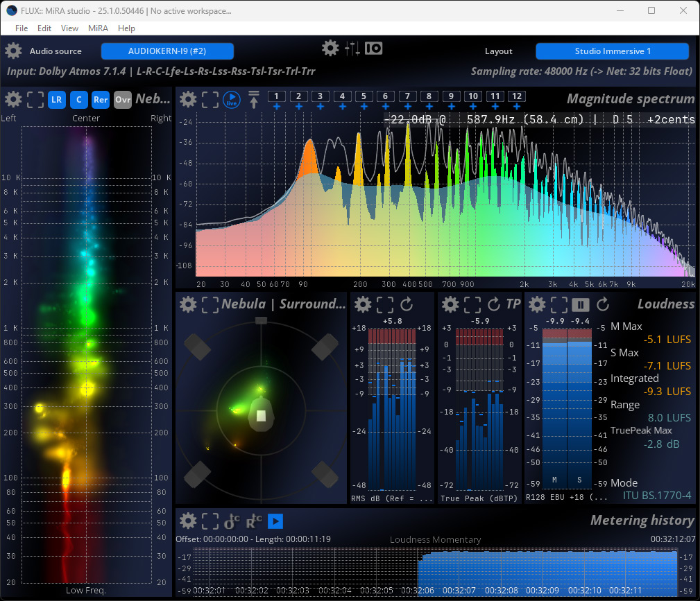Expand the plus under spectrum channel 5

point(364,107)
